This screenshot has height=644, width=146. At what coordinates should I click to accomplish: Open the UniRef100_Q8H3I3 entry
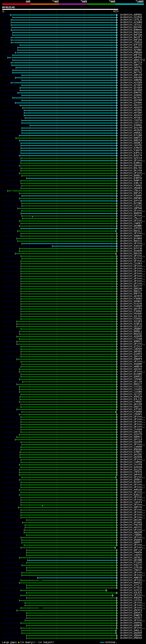point(131,48)
